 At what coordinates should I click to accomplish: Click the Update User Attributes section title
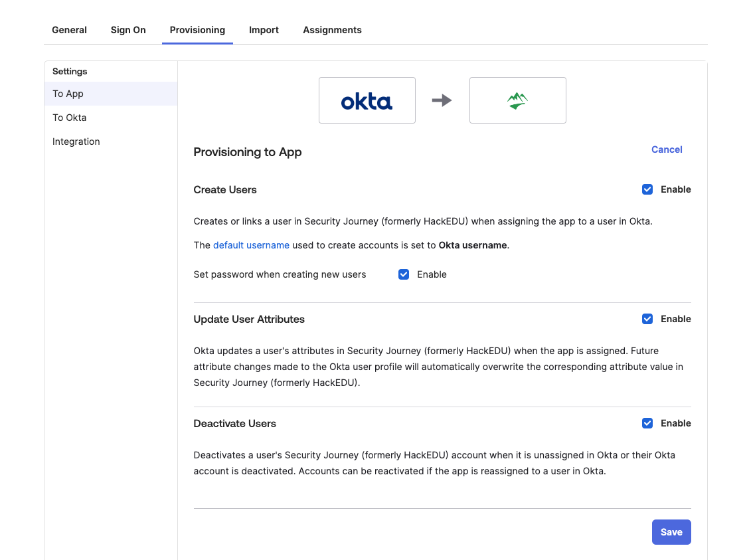pos(249,319)
